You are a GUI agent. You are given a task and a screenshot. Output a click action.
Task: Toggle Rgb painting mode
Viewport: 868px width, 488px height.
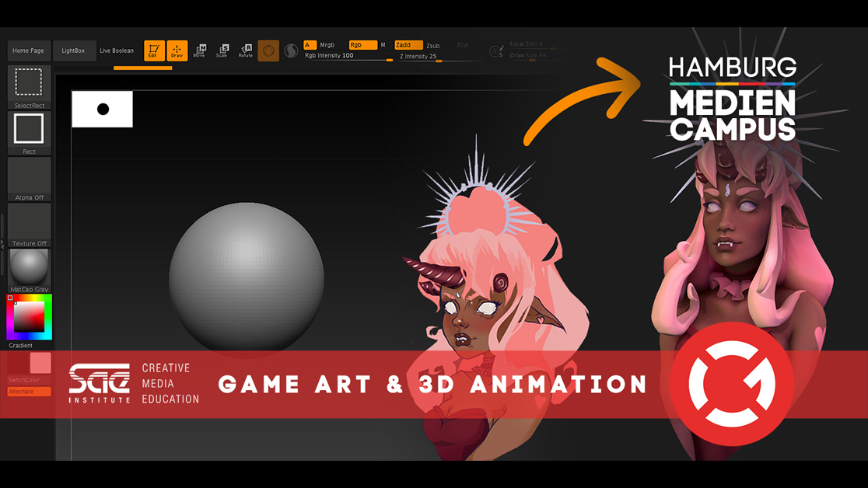362,45
